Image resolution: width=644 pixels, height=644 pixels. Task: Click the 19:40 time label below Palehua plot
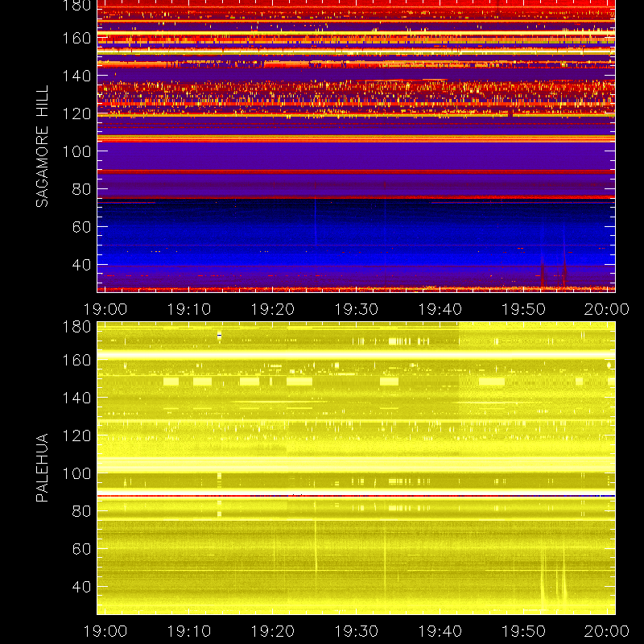pos(440,631)
